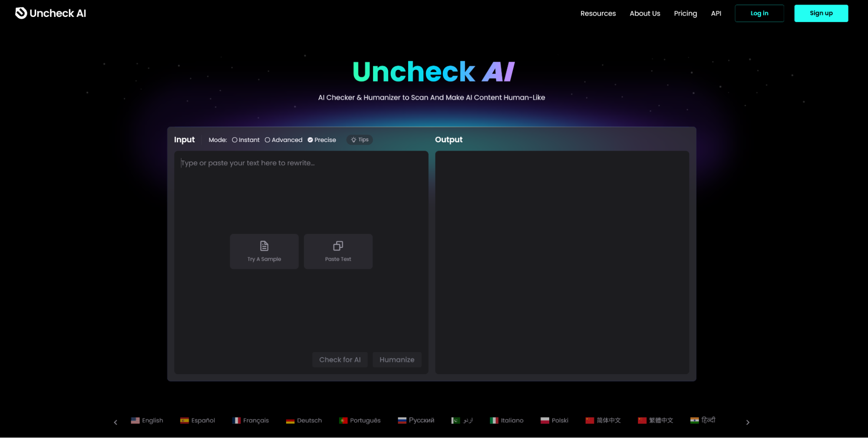Click the Sign up button
The height and width of the screenshot is (438, 868).
(821, 13)
